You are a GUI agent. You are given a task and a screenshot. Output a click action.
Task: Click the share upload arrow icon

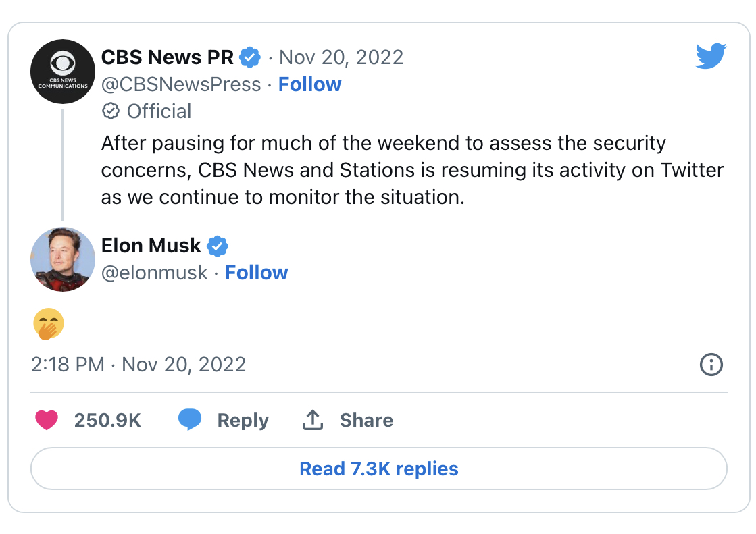tap(312, 420)
